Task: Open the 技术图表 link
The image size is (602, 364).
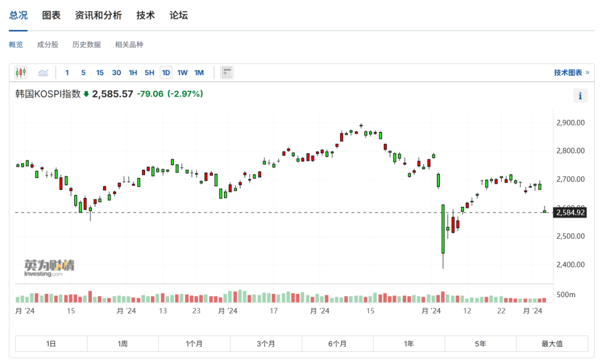Action: coord(571,72)
